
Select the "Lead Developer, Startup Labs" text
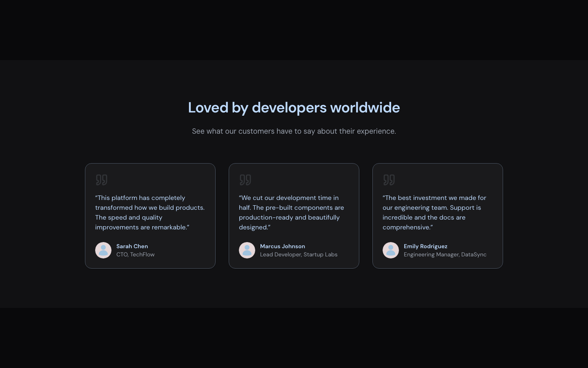pos(298,254)
